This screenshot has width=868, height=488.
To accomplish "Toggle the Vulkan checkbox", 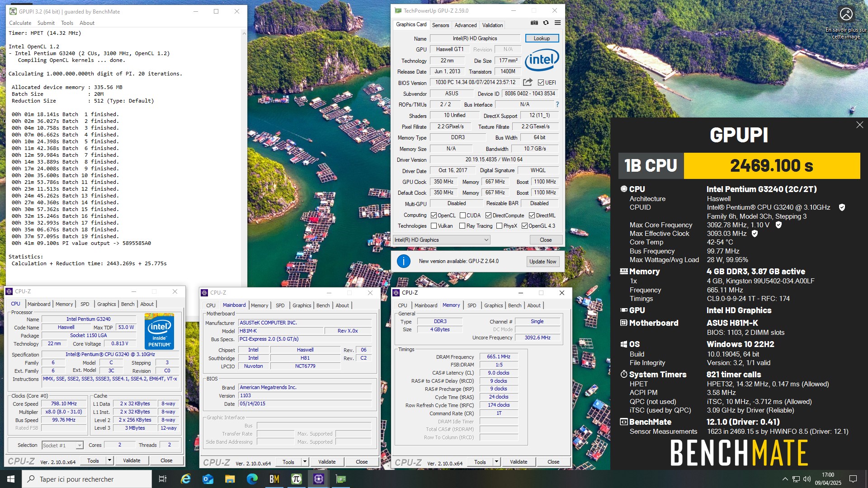I will click(x=434, y=226).
